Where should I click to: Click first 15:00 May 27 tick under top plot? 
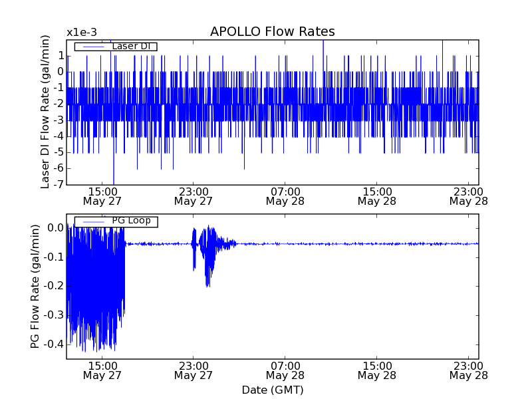tap(101, 196)
